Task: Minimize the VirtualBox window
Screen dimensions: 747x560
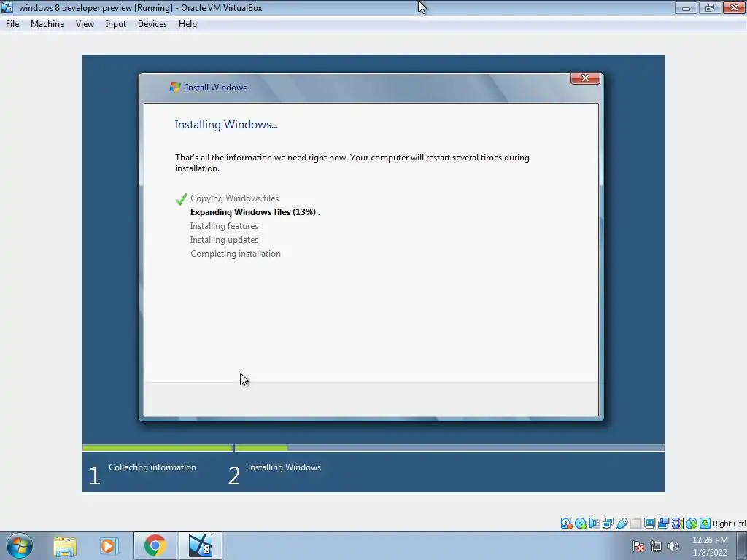Action: (x=686, y=7)
